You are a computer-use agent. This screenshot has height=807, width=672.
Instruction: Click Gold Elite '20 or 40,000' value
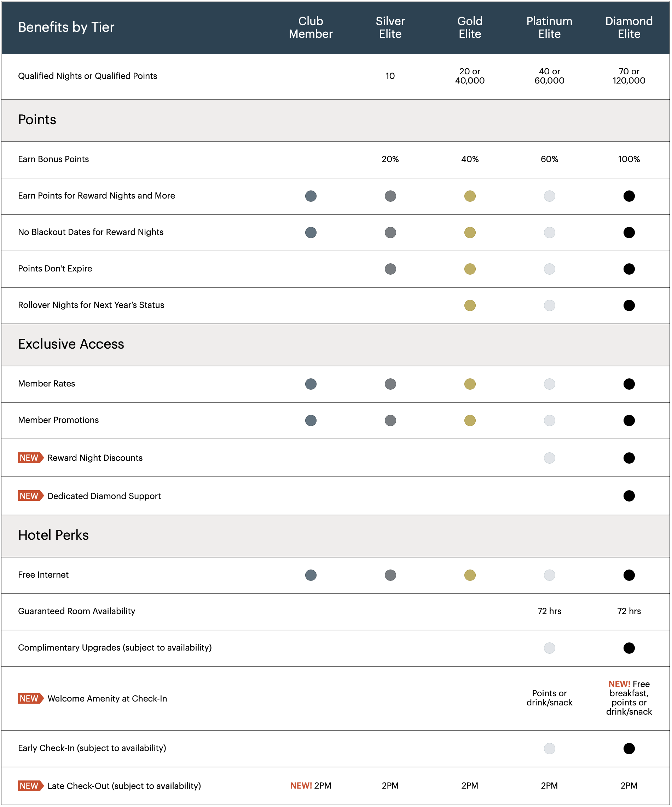(470, 76)
